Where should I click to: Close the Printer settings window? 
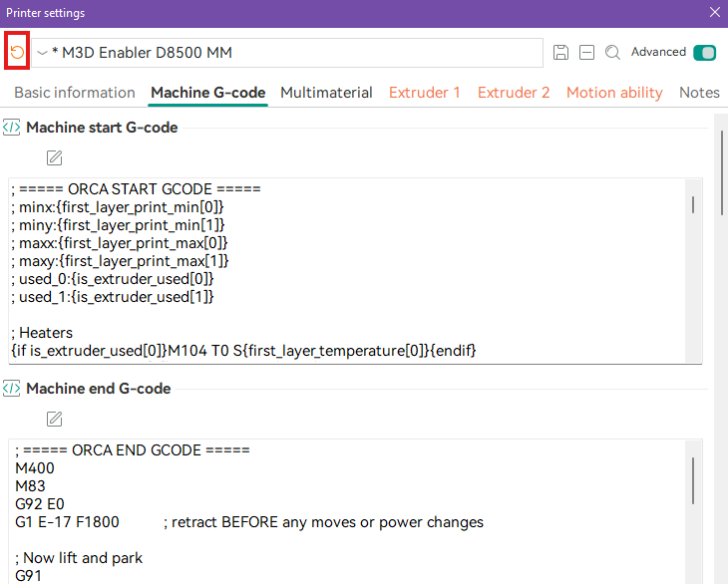pos(714,13)
